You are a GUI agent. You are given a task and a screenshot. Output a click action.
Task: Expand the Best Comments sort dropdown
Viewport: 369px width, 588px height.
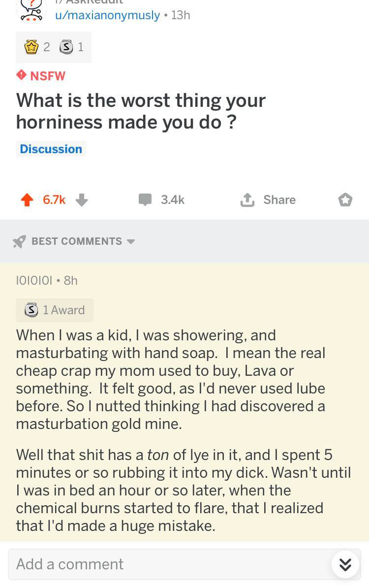tap(131, 242)
